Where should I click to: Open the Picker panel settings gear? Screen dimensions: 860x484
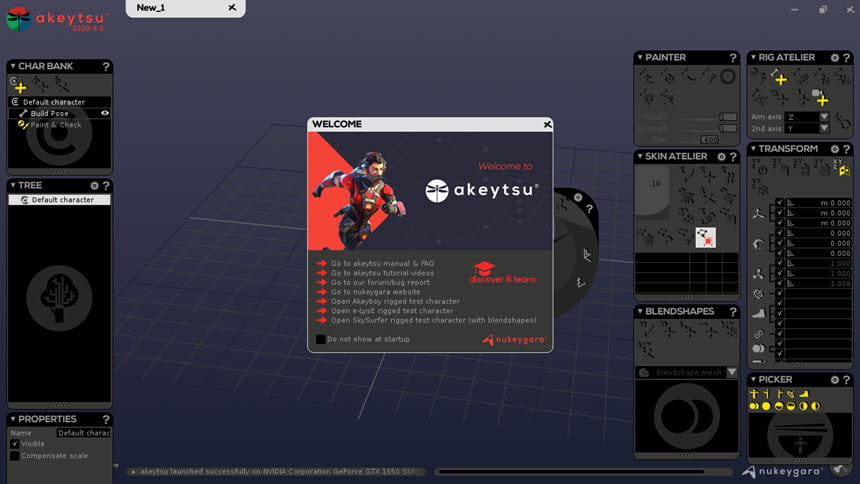pos(835,380)
